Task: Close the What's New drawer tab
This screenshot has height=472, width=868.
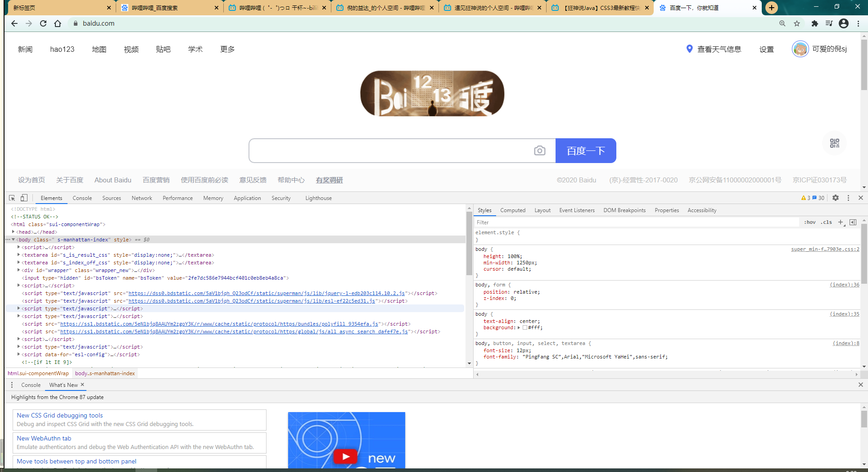Action: click(82, 385)
